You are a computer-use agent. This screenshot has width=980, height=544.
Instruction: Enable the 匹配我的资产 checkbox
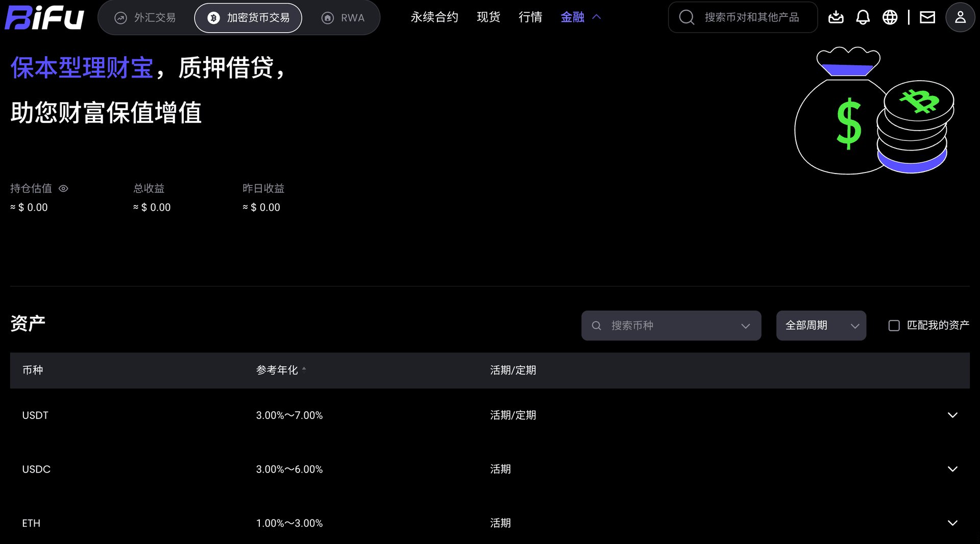894,326
